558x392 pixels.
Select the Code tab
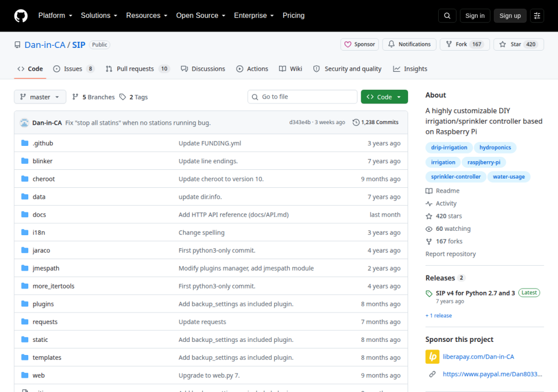pyautogui.click(x=31, y=69)
